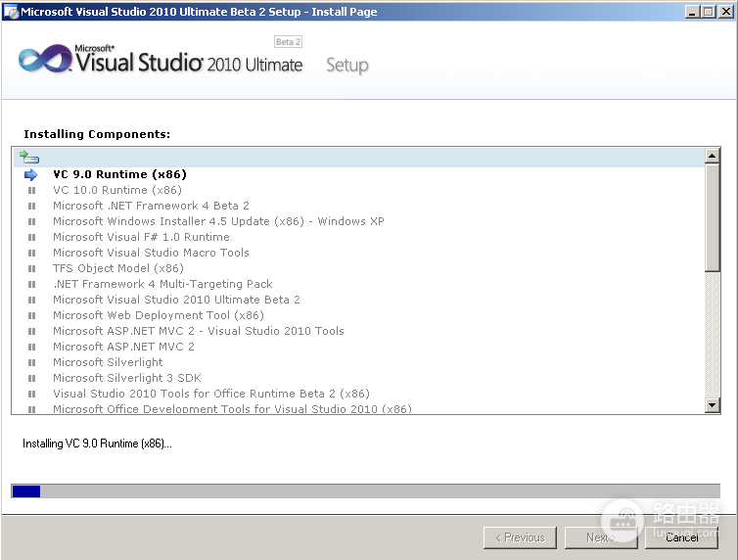Select Microsoft Visual F# 1.0 Runtime entry
Image resolution: width=738 pixels, height=560 pixels.
pos(141,237)
